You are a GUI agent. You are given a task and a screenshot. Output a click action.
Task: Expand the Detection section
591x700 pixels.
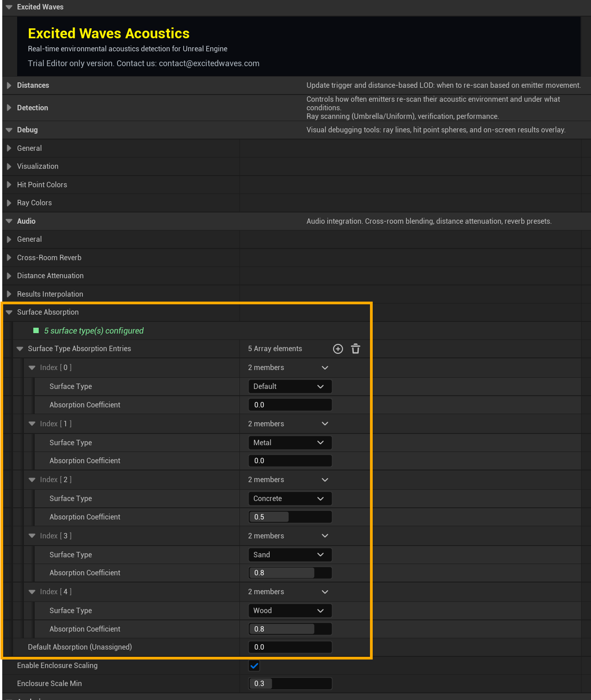click(9, 108)
